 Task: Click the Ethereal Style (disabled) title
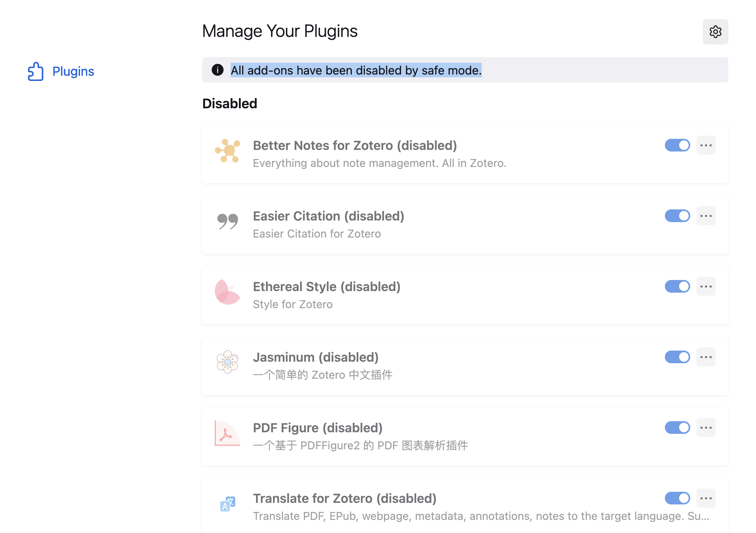point(326,287)
